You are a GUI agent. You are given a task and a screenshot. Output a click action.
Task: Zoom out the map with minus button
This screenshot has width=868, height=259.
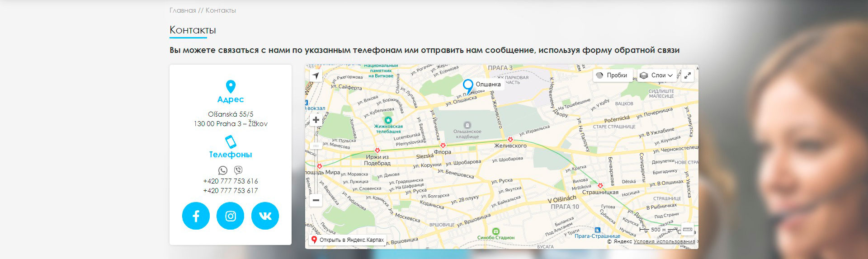click(316, 200)
